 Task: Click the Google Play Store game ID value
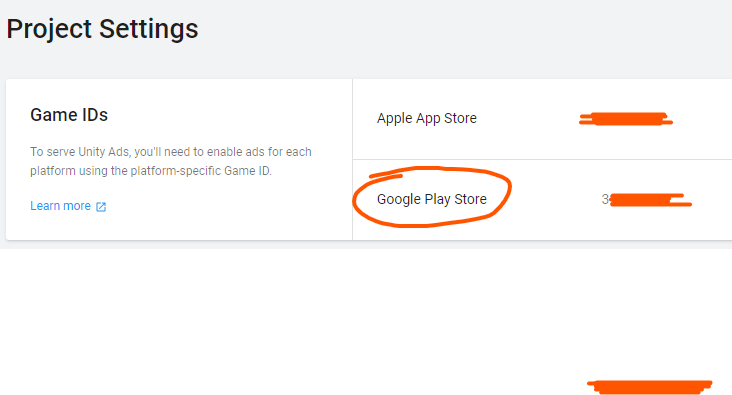pos(647,200)
